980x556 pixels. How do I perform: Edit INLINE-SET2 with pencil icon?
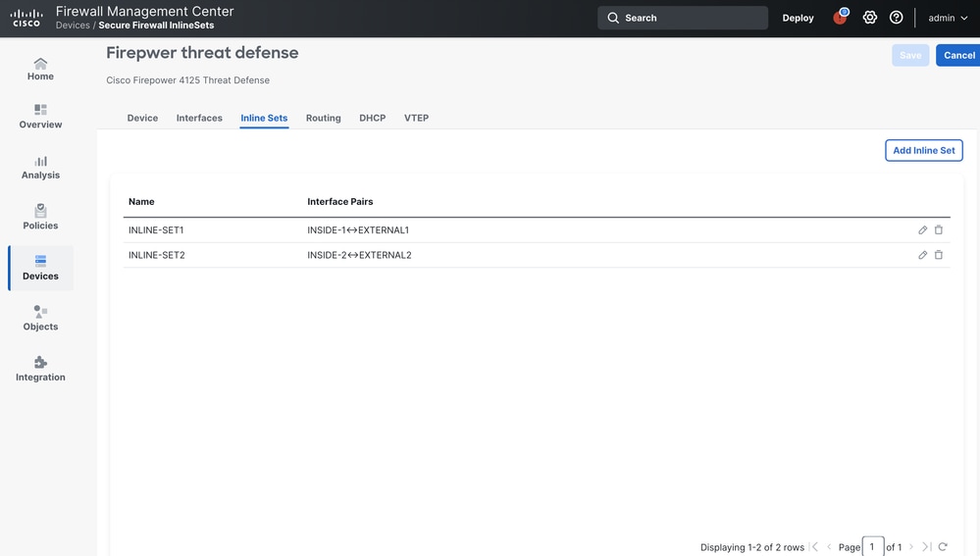pos(922,255)
